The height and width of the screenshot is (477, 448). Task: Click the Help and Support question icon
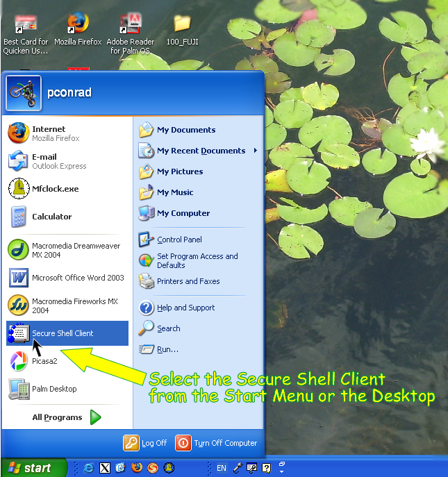[147, 308]
